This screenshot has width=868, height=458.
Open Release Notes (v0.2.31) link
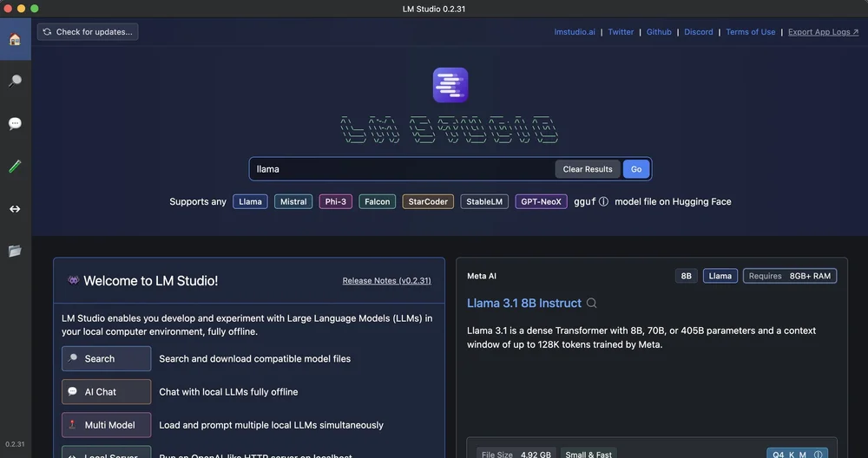point(386,281)
